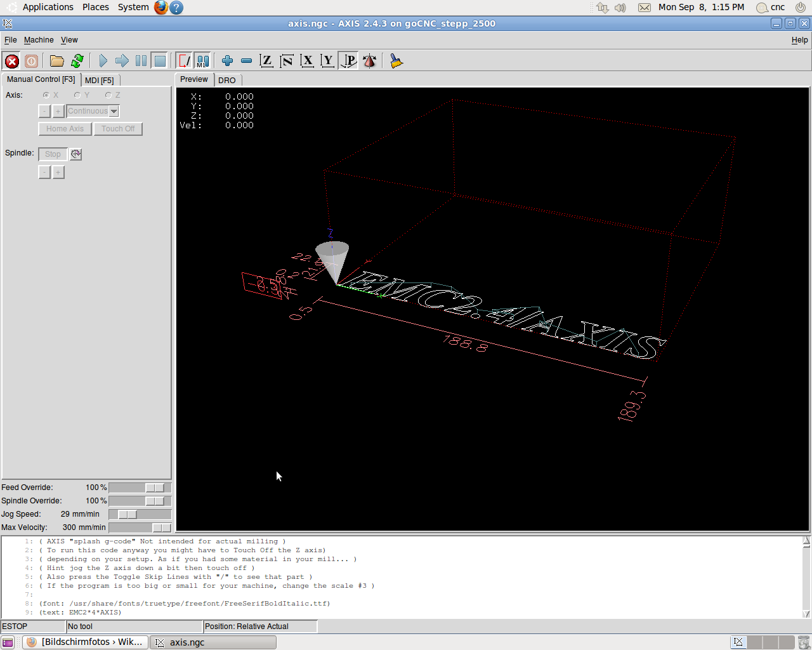This screenshot has height=650, width=812.
Task: Click the Jog Speed slider
Action: click(x=140, y=514)
